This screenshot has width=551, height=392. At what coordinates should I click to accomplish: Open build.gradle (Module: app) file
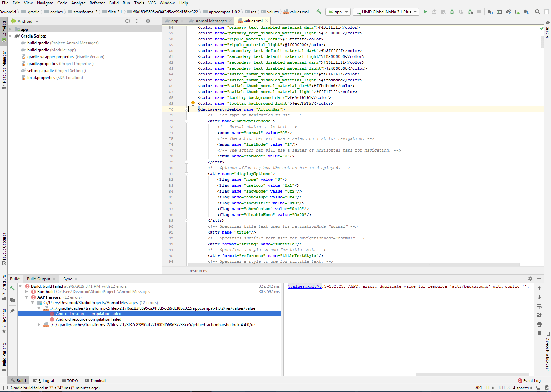click(x=51, y=50)
